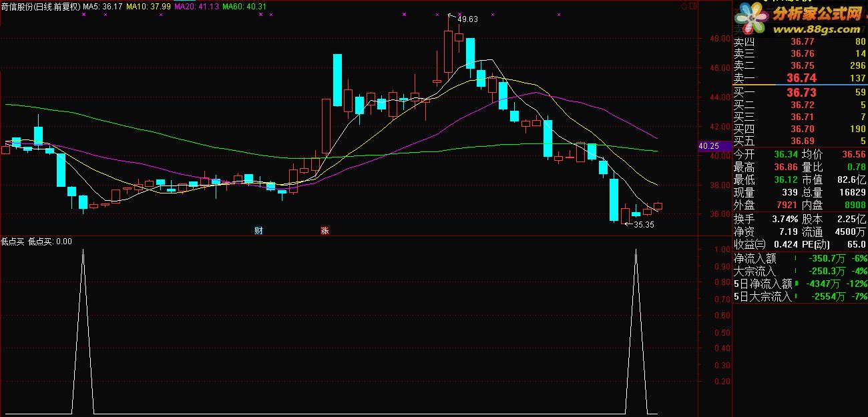
Task: Click the 35.35 low price annotation
Action: (x=643, y=225)
